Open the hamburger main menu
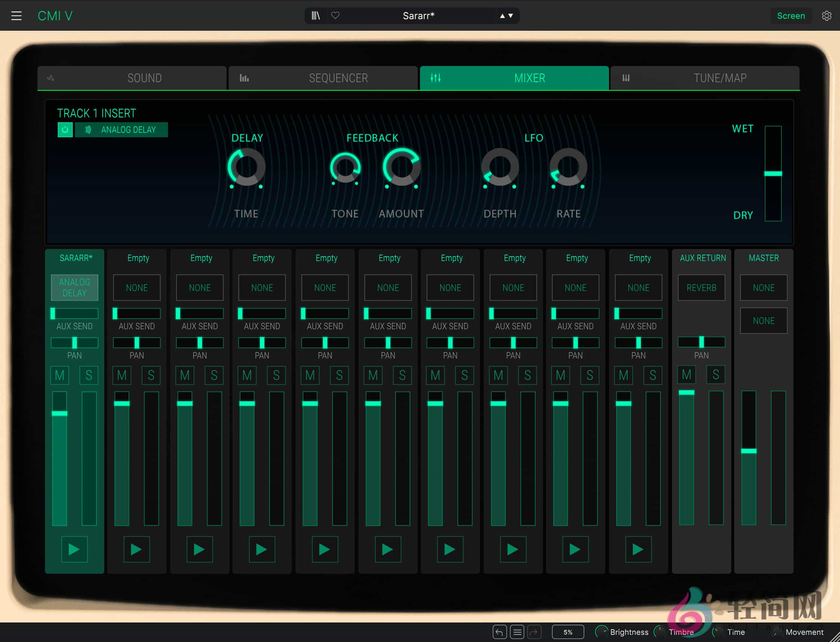The width and height of the screenshot is (840, 642). pos(16,16)
